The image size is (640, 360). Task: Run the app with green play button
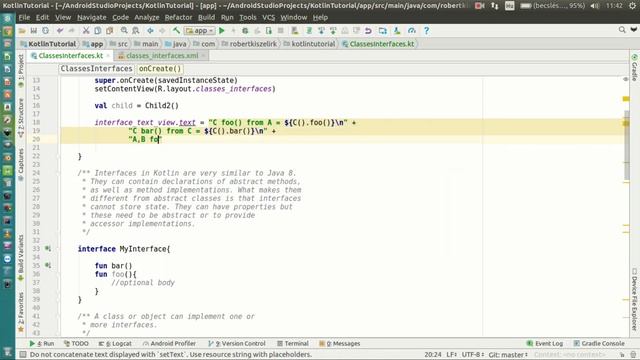click(x=222, y=31)
